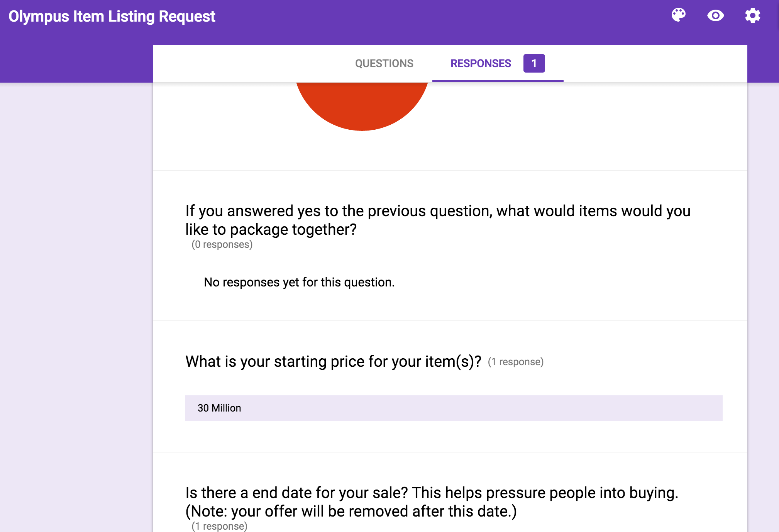Click the (0 responses) count label
The width and height of the screenshot is (779, 532).
pos(222,245)
